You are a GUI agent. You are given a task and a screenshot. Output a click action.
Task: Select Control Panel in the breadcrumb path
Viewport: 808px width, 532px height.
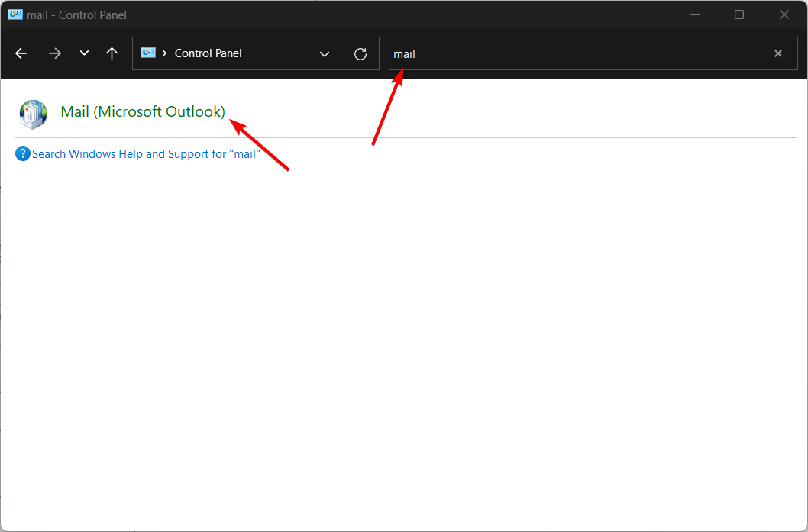pos(208,53)
